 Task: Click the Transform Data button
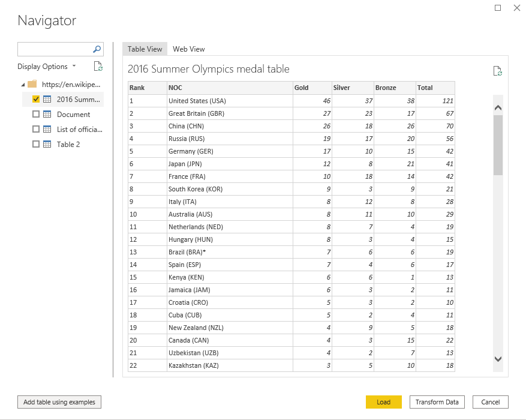point(437,402)
